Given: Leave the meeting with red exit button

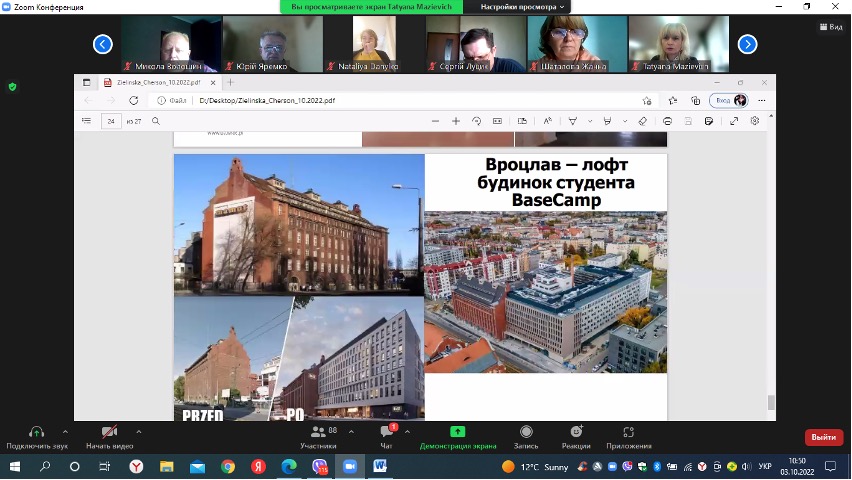Looking at the screenshot, I should click(x=824, y=438).
